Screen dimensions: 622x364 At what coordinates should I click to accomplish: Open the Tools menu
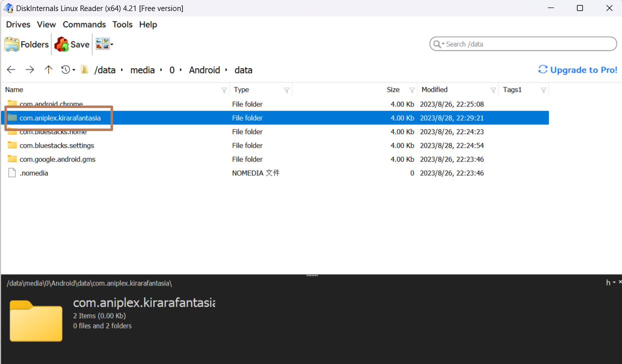pyautogui.click(x=122, y=25)
